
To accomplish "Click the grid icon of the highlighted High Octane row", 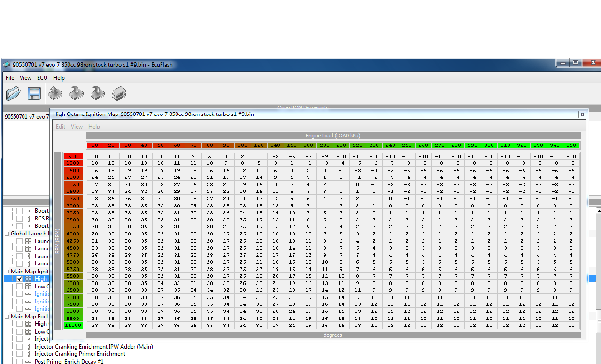I will coord(28,279).
